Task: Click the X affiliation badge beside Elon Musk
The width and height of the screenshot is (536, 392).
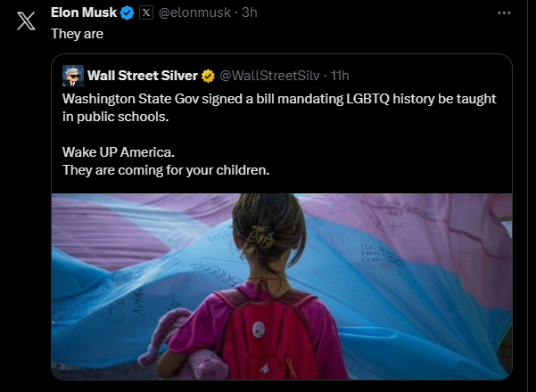Action: (146, 13)
